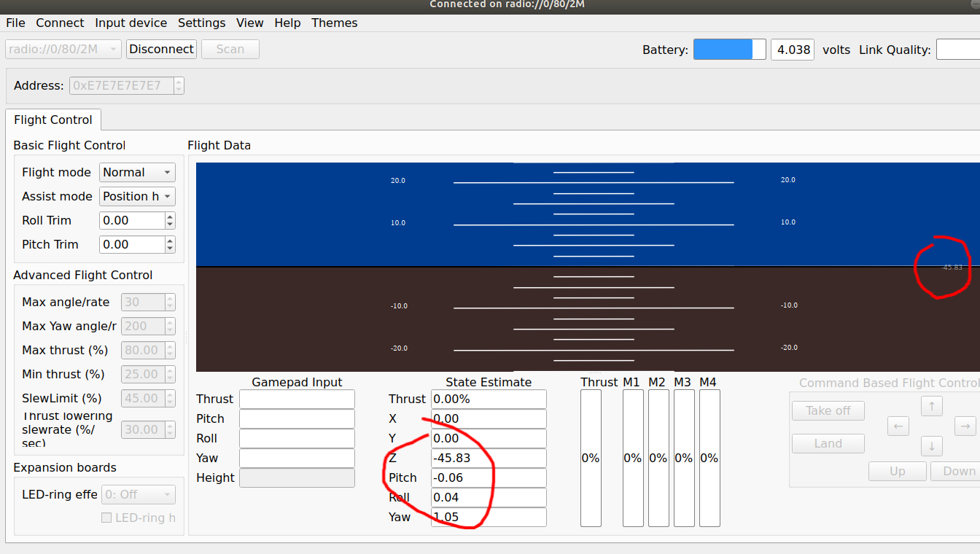Open the Connect menu
This screenshot has width=980, height=554.
60,23
